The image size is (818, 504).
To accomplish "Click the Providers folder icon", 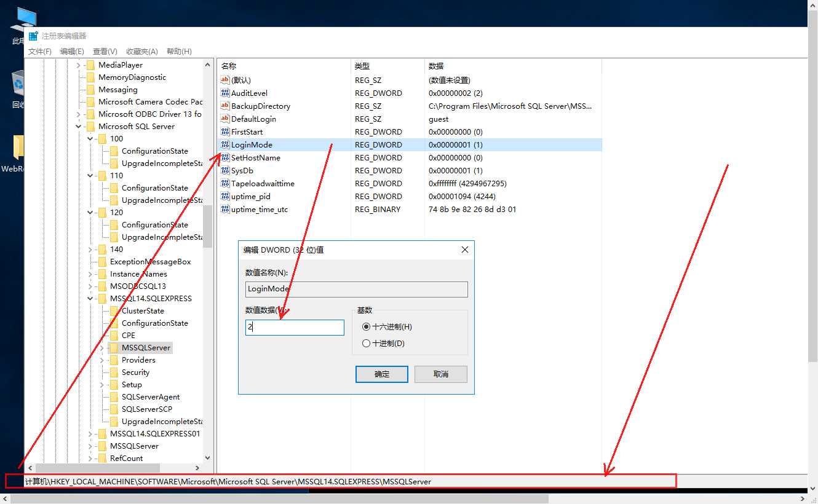I will (x=114, y=360).
